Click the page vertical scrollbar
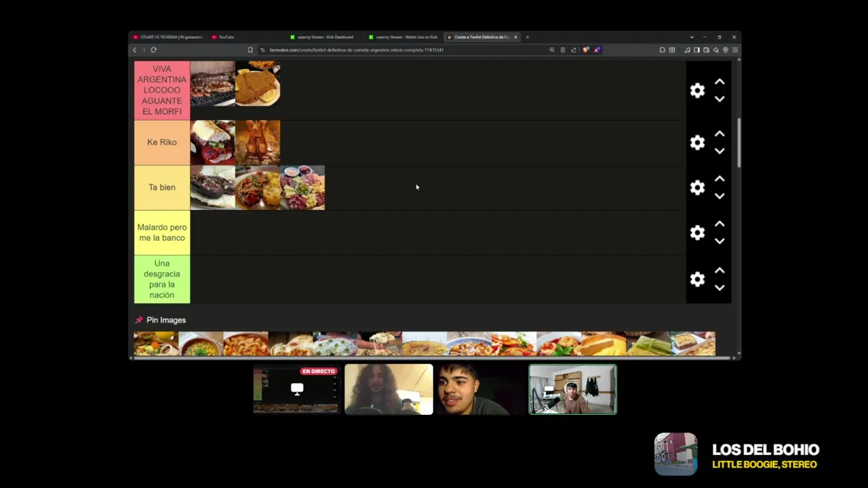The image size is (868, 488). [738, 142]
